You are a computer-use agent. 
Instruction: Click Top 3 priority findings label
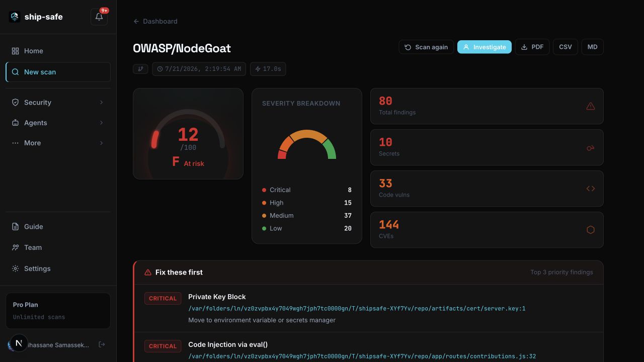tap(561, 272)
